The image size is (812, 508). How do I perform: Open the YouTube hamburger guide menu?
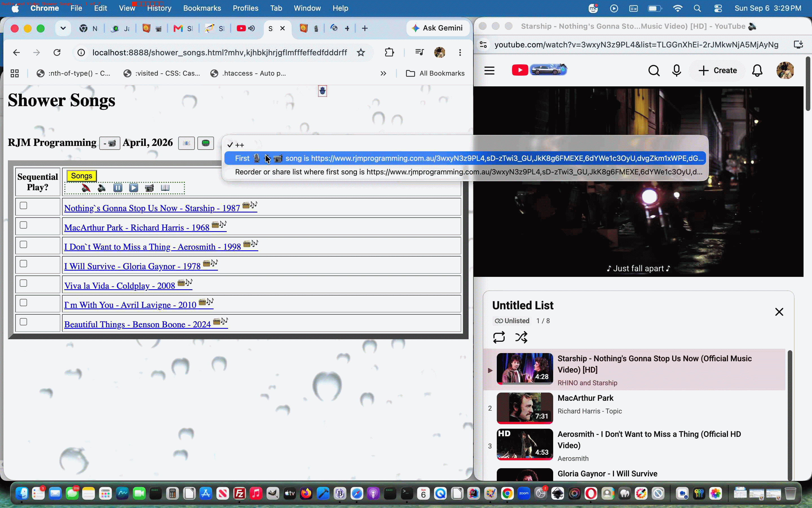[x=489, y=71]
